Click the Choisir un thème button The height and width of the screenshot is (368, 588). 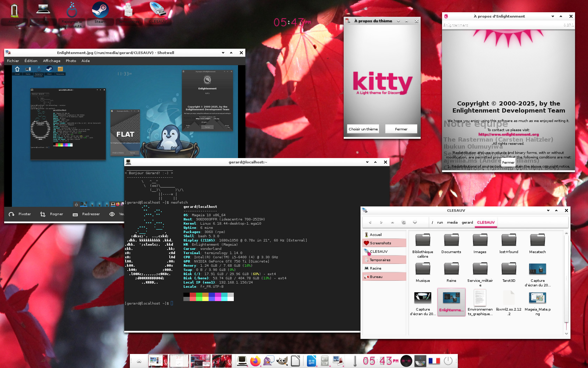pos(363,129)
